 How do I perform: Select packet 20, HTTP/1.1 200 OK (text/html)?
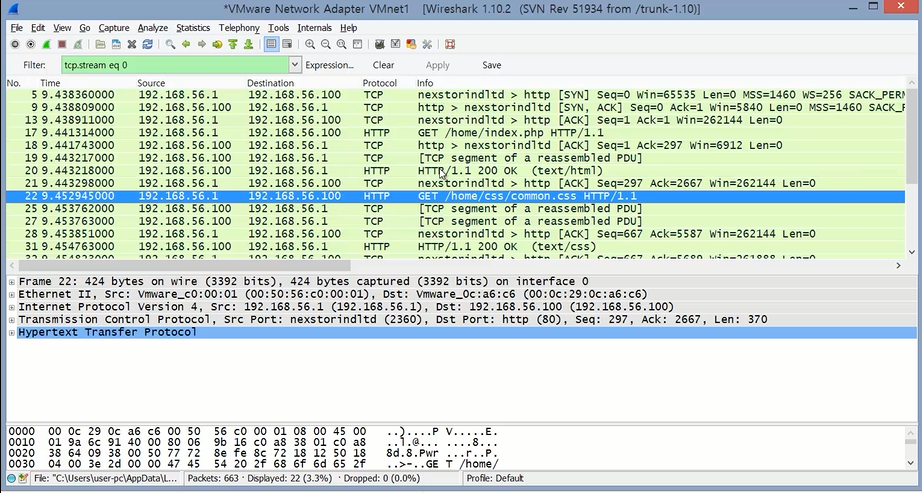pos(456,171)
